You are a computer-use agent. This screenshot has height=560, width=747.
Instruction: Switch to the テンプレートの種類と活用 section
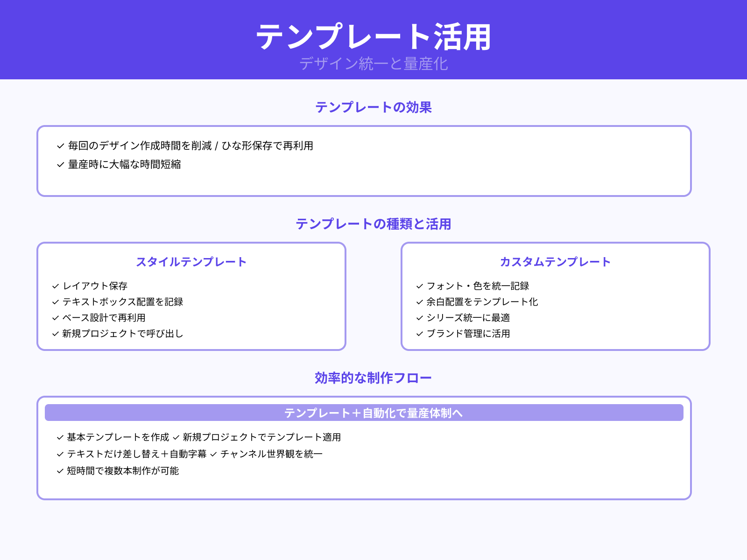(x=373, y=224)
